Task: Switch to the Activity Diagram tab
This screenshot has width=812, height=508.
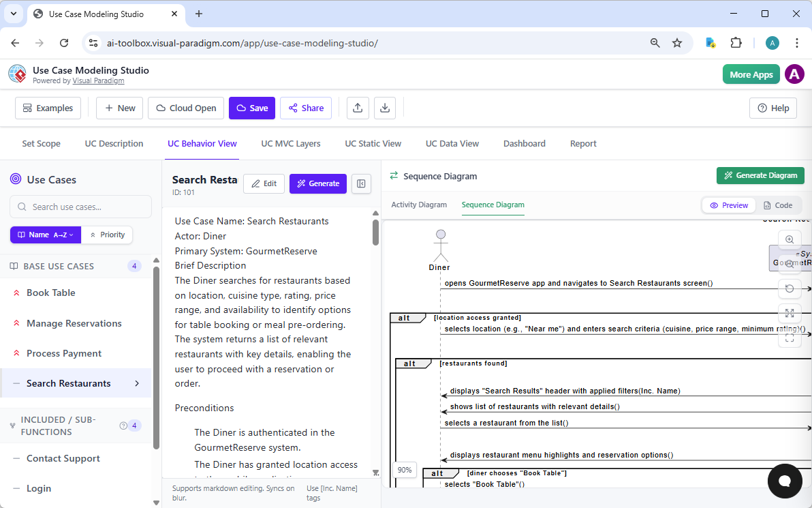Action: [419, 205]
